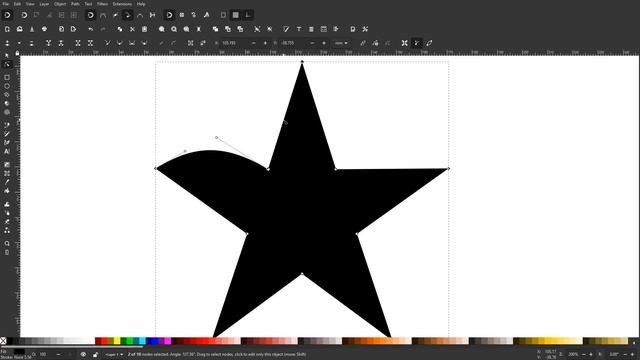
Task: Open the Edit menu
Action: pyautogui.click(x=17, y=4)
